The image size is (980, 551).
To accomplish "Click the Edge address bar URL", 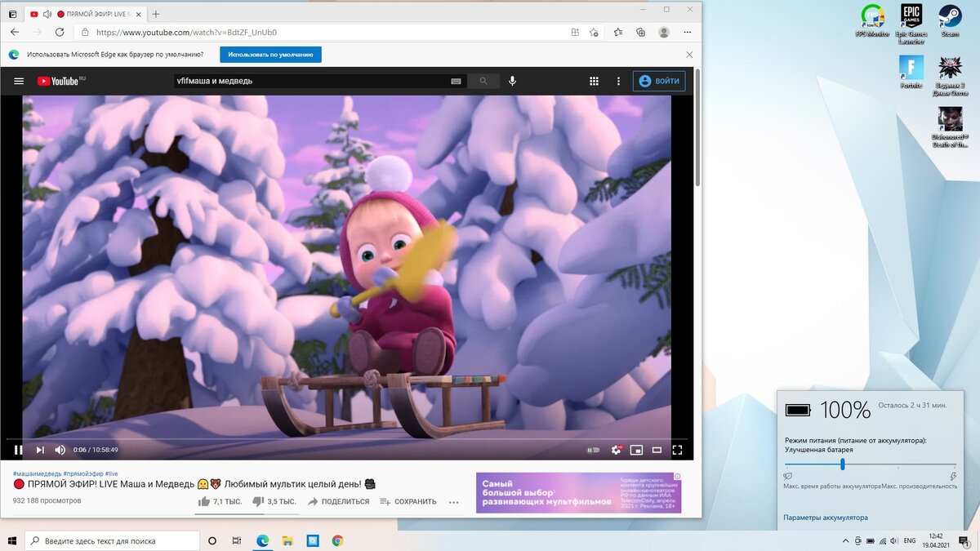I will [x=187, y=33].
